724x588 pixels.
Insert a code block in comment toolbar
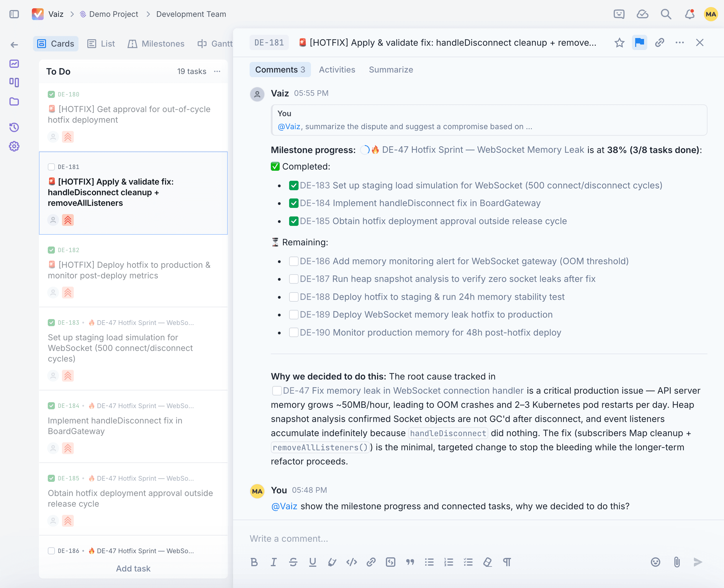click(x=390, y=562)
